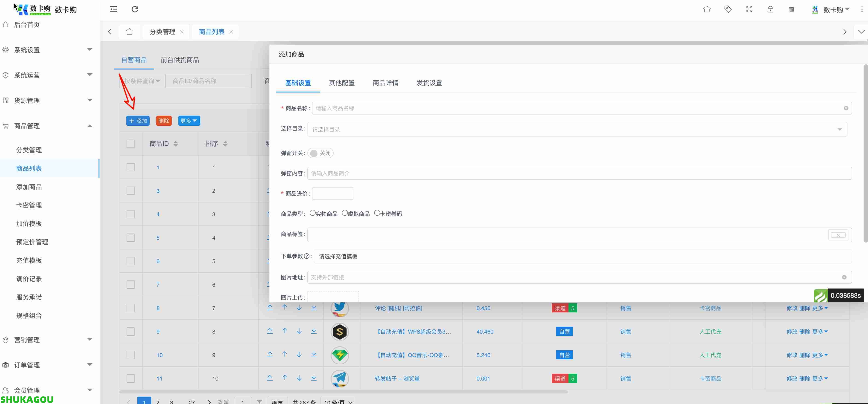The width and height of the screenshot is (868, 404).
Task: Click the trash clear-cache icon
Action: [792, 9]
